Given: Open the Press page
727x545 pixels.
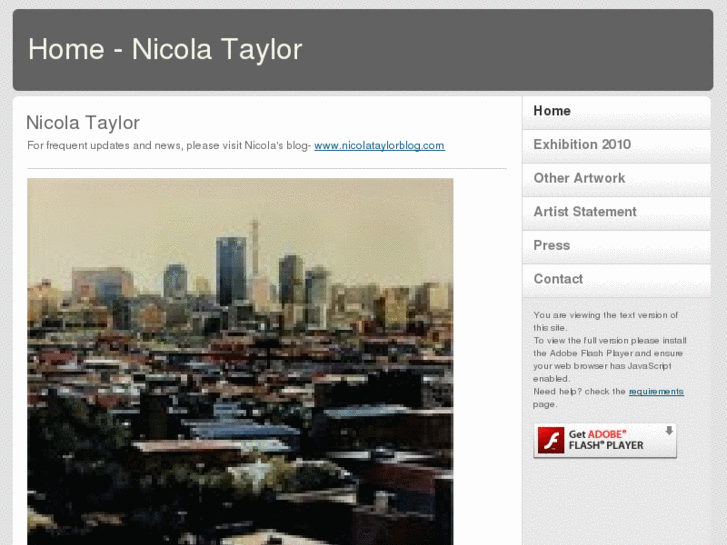Looking at the screenshot, I should pos(616,246).
